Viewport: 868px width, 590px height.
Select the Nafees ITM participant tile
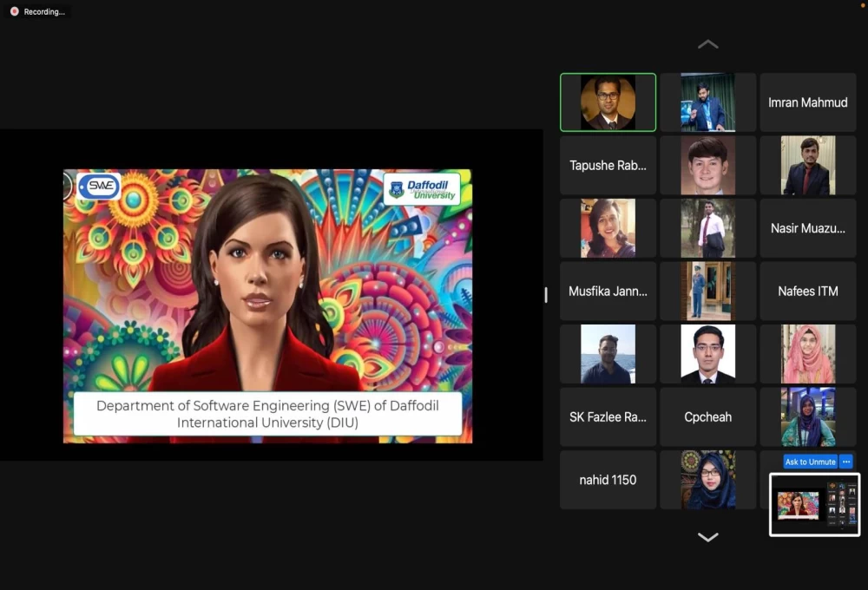[x=807, y=291]
